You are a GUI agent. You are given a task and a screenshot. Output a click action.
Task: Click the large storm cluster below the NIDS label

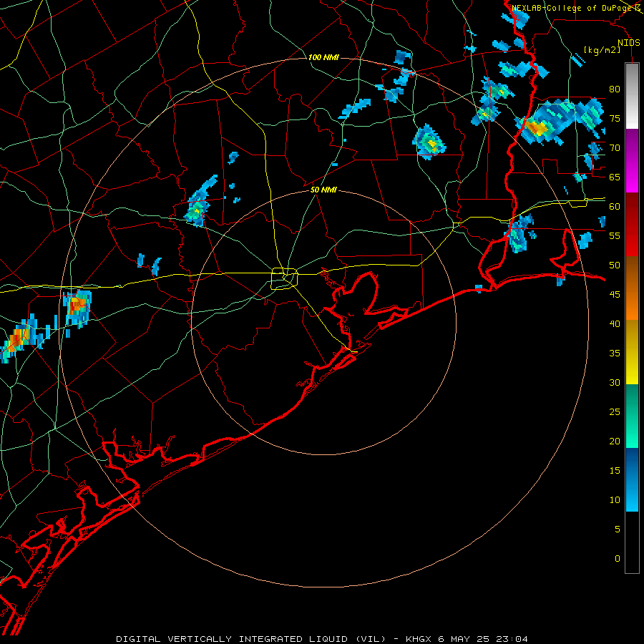[x=560, y=122]
